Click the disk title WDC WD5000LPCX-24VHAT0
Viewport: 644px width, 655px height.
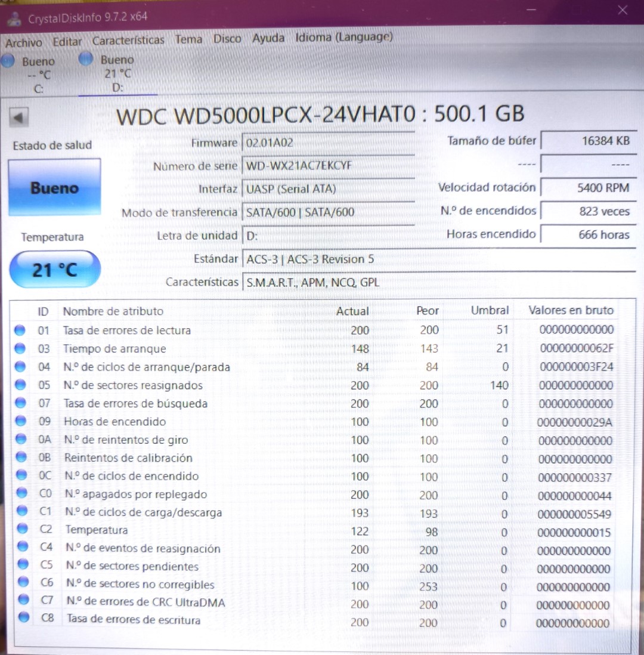coord(266,115)
